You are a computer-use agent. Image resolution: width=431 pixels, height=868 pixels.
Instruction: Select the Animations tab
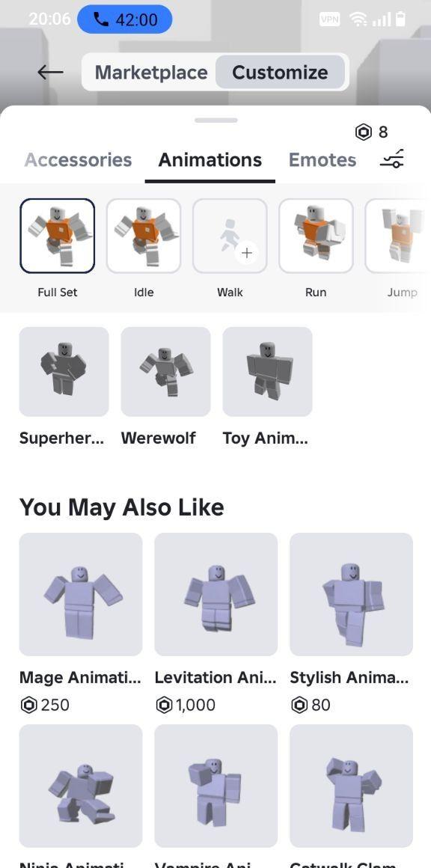210,160
